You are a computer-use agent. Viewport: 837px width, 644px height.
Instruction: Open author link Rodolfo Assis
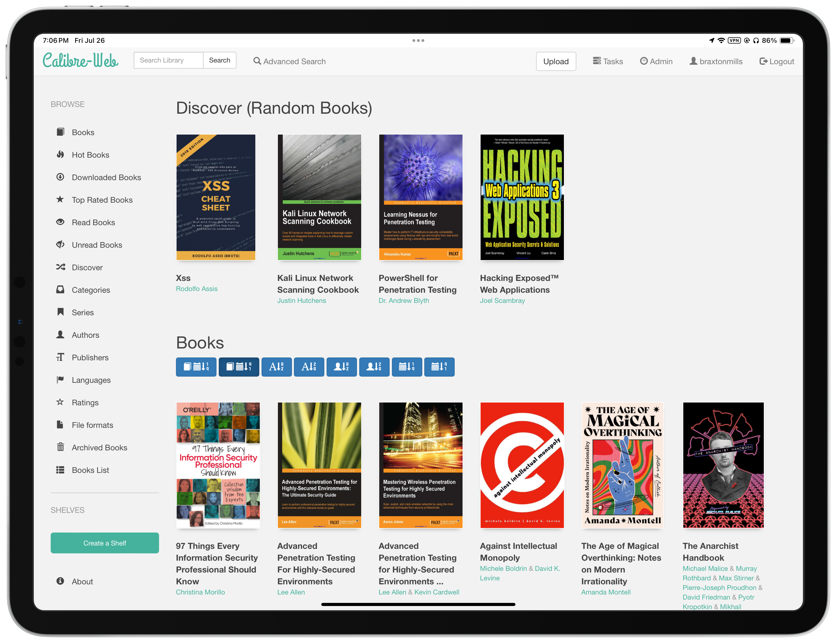(197, 289)
